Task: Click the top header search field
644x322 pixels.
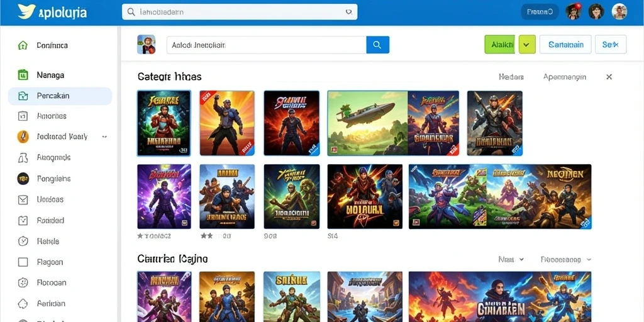Action: coord(240,13)
